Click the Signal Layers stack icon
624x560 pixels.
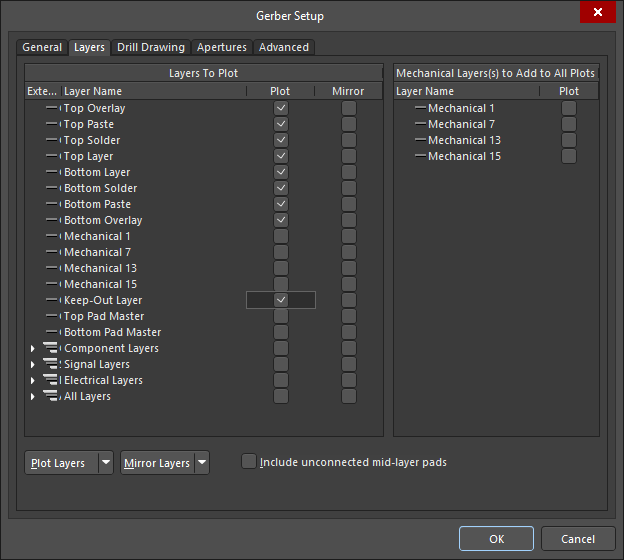coord(51,364)
